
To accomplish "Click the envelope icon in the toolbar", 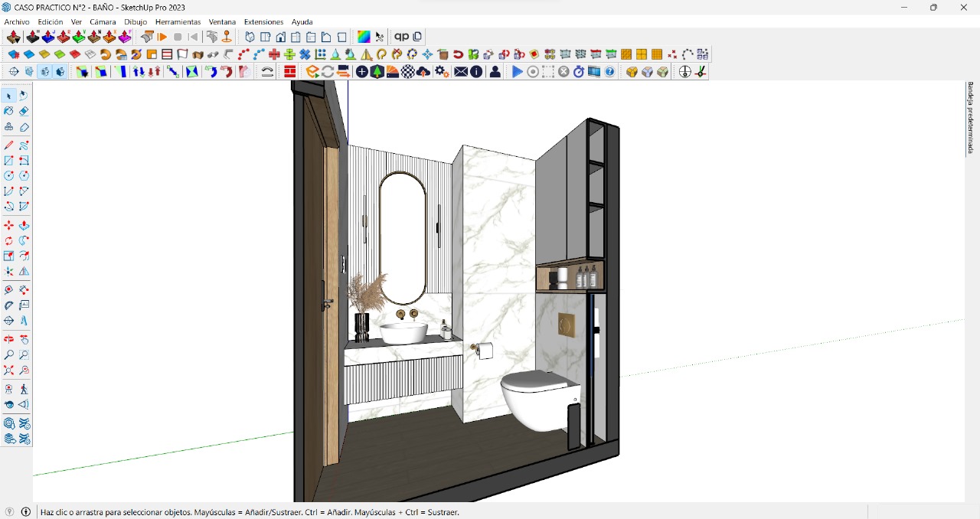I will click(x=460, y=72).
